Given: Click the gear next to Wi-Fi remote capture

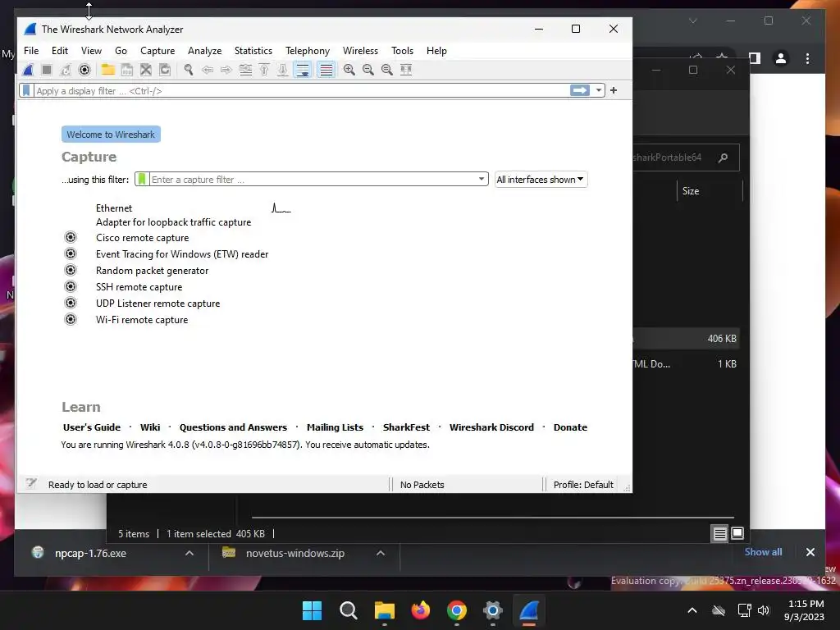Looking at the screenshot, I should [71, 319].
